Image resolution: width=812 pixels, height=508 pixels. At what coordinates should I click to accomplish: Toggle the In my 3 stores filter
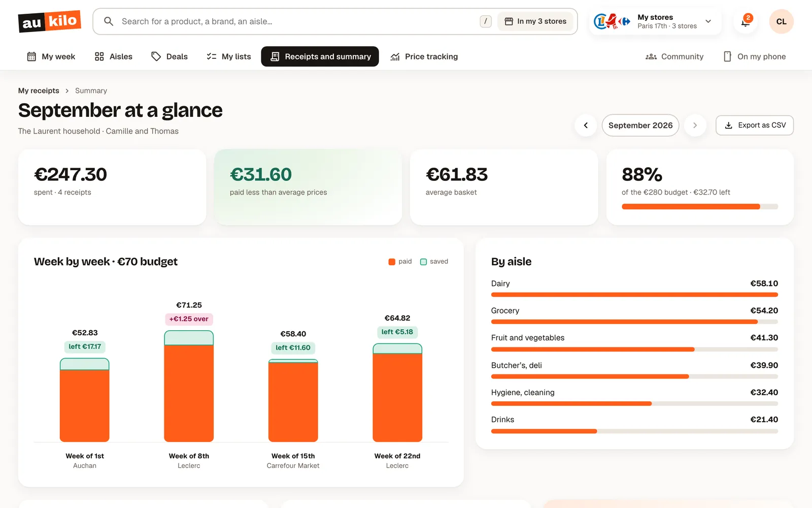tap(535, 21)
